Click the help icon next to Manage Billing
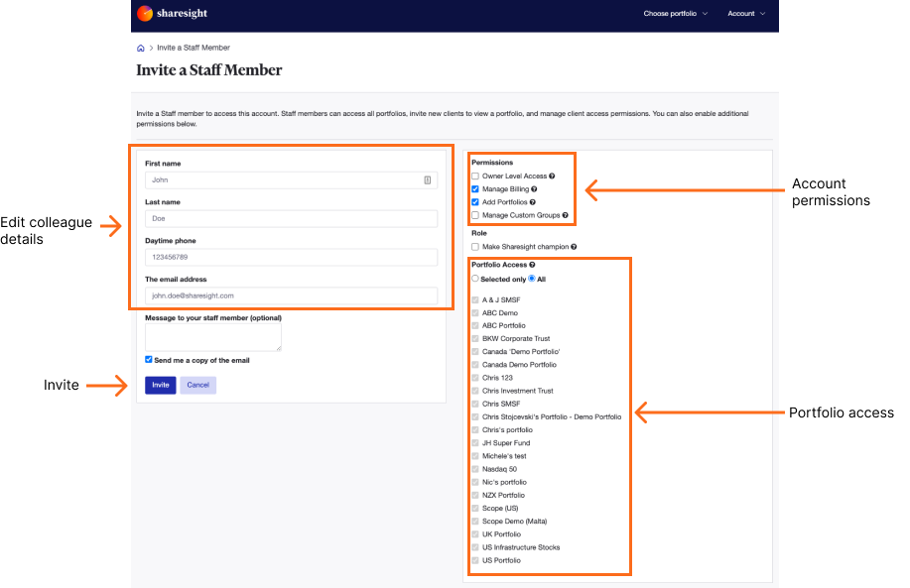 point(535,189)
